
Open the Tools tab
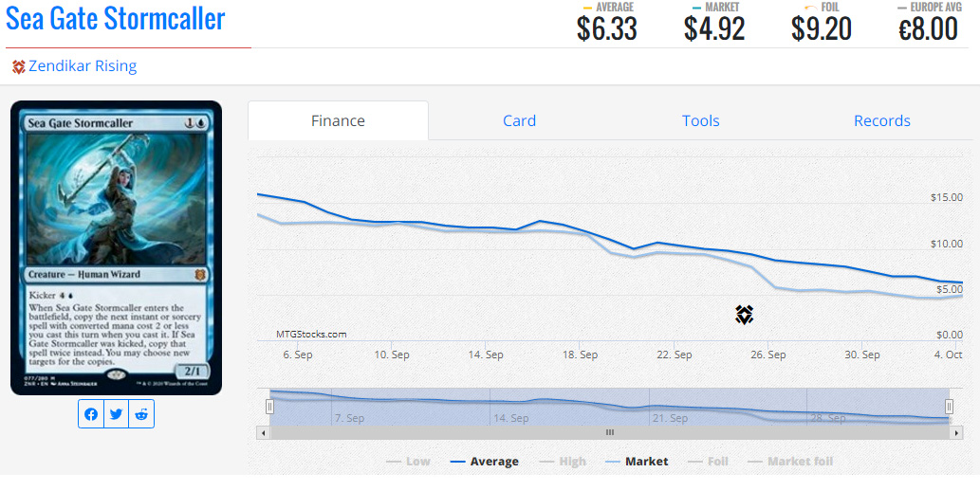[700, 120]
